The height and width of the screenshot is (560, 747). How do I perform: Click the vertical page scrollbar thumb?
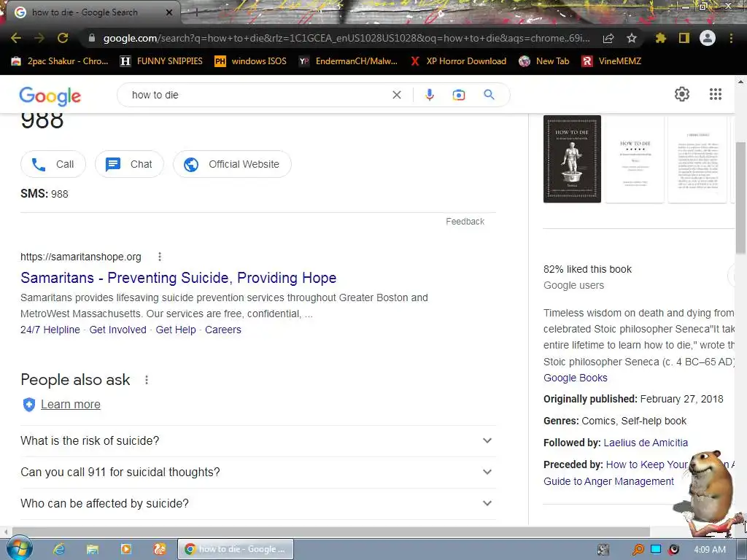[x=741, y=198]
